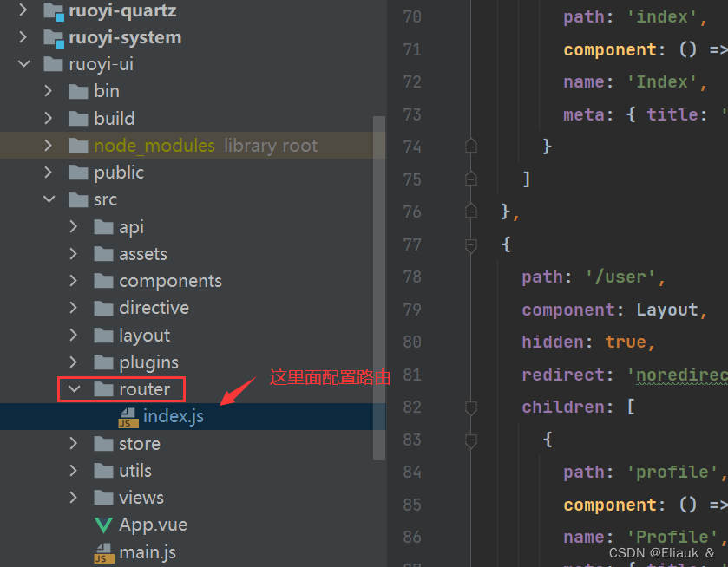Expand the ruoyi-quartz module
Screen dimensions: 728x567
23,10
